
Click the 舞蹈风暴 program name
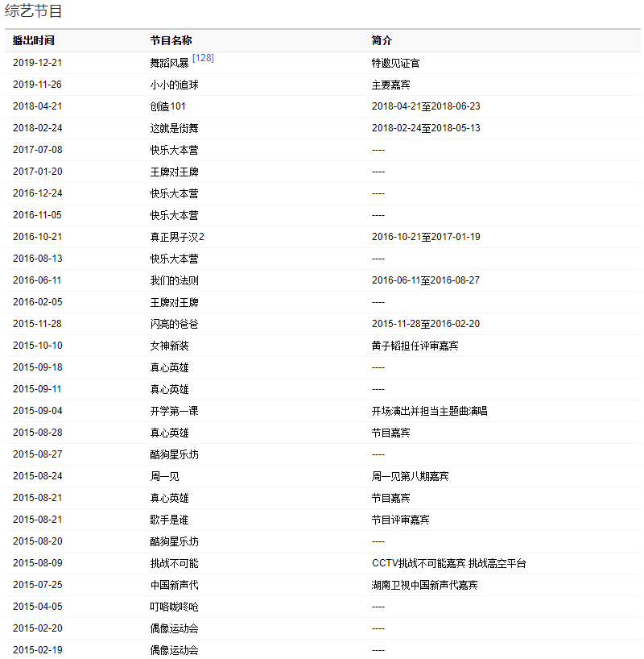pyautogui.click(x=169, y=63)
